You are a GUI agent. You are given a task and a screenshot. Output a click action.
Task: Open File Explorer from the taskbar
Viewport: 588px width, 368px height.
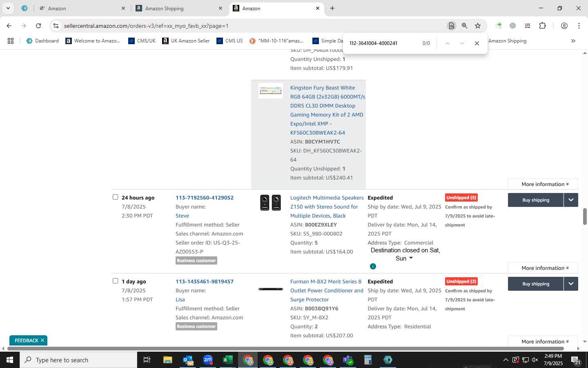(168, 360)
